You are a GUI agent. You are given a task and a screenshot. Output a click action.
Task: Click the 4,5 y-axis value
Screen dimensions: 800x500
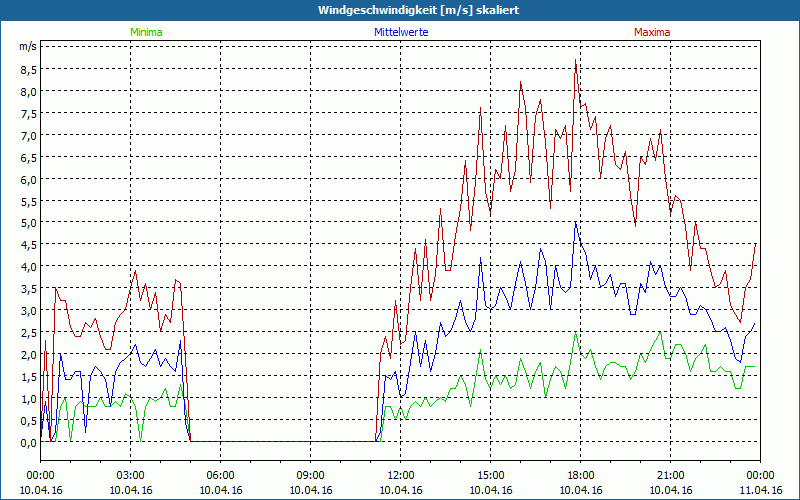pos(28,245)
